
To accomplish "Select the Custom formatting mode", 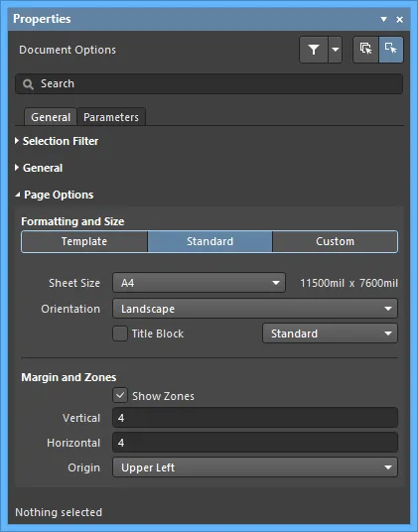I will pos(336,241).
